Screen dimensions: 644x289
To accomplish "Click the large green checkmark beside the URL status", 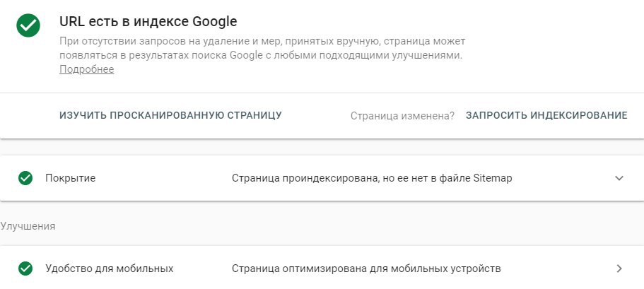I will click(x=28, y=25).
